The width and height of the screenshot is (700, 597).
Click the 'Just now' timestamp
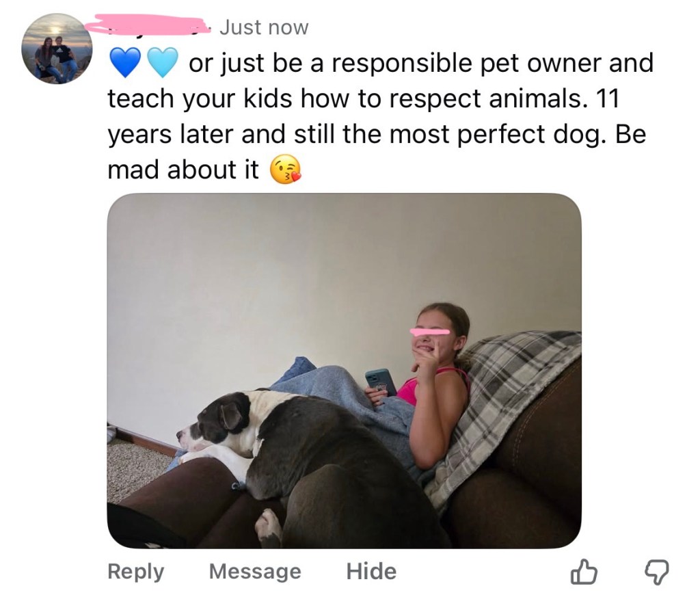click(x=264, y=27)
